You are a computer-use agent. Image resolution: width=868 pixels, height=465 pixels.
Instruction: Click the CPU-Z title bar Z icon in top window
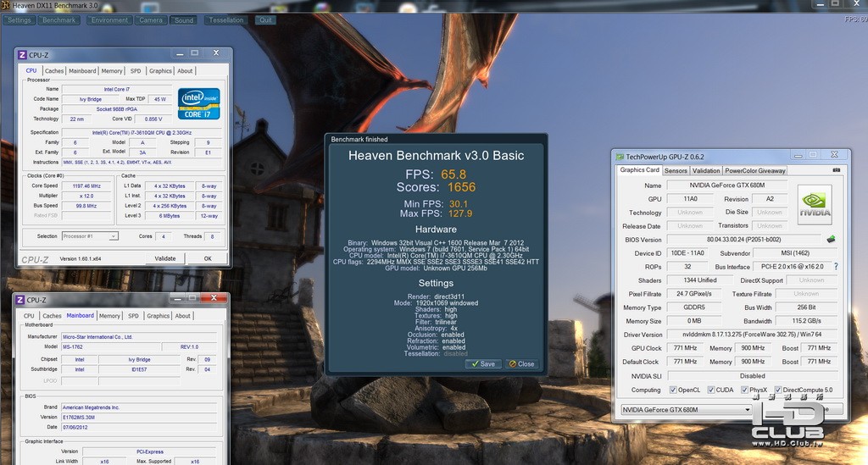22,55
